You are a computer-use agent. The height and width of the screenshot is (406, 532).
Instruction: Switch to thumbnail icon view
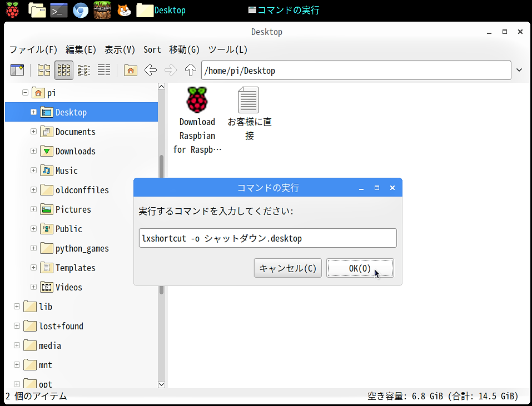(x=64, y=70)
